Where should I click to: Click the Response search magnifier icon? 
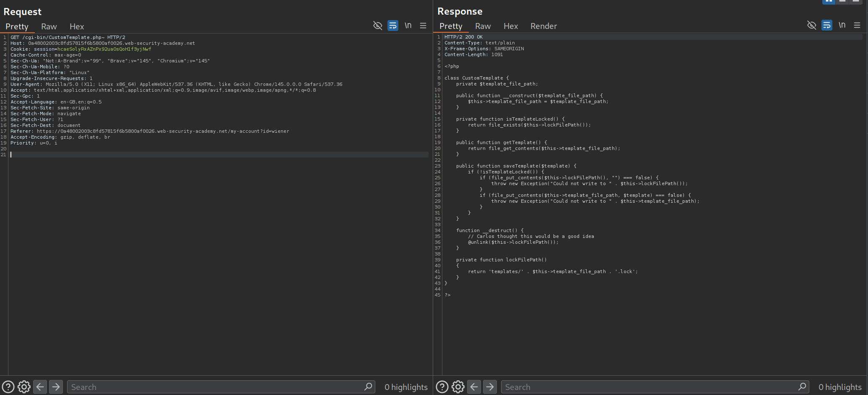coord(802,387)
